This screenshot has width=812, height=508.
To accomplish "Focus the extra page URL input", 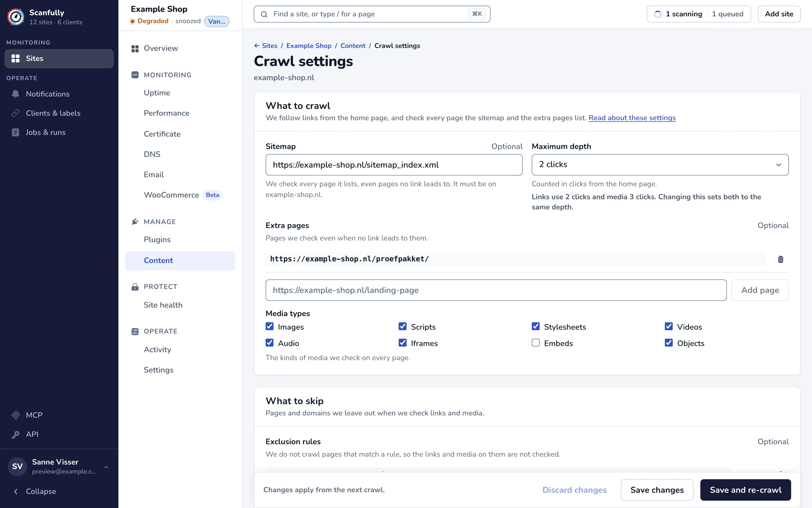I will [x=496, y=290].
